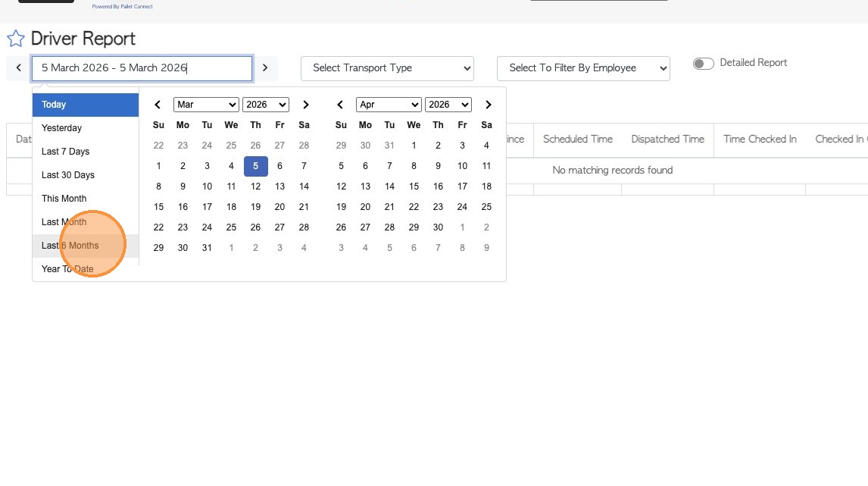This screenshot has width=868, height=486.
Task: Open the Apr month dropdown
Action: pyautogui.click(x=389, y=105)
